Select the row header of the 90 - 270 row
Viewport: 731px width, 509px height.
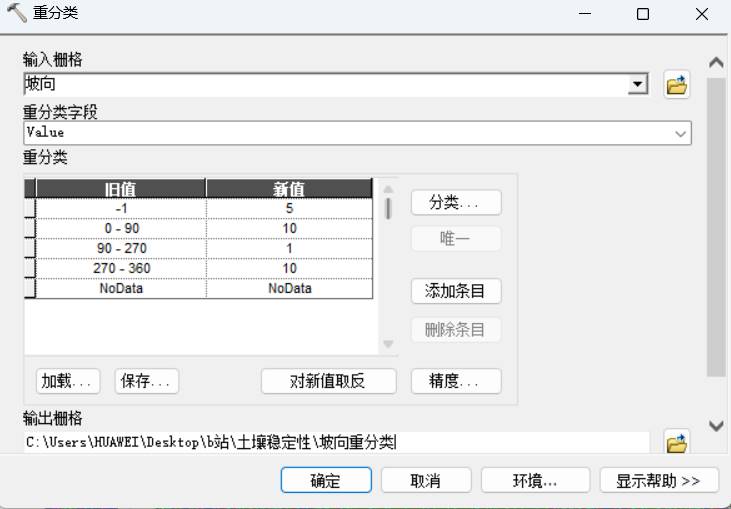(x=30, y=248)
